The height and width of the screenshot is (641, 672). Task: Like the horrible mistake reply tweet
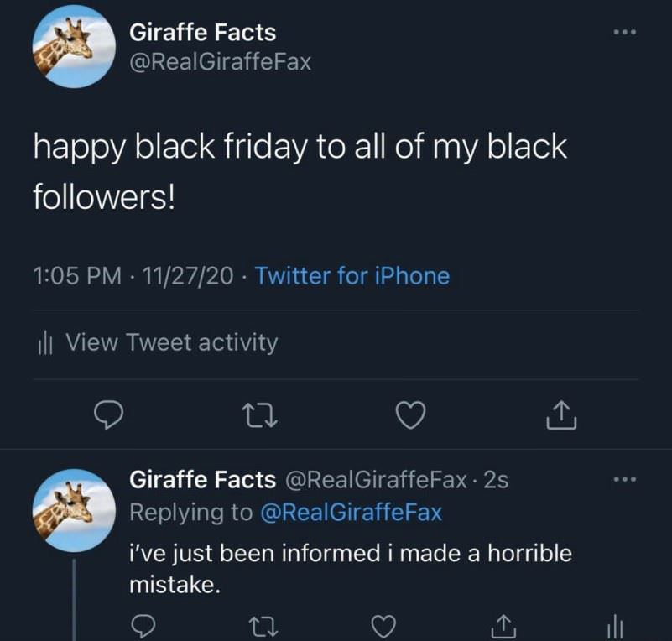click(x=383, y=626)
